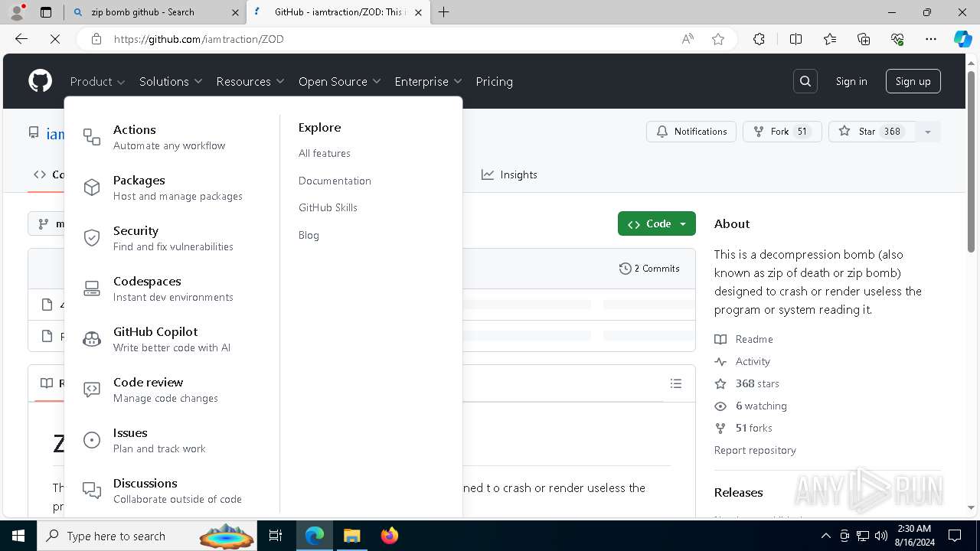Screen dimensions: 980x551
Task: Expand the Open Source menu
Action: (x=340, y=81)
